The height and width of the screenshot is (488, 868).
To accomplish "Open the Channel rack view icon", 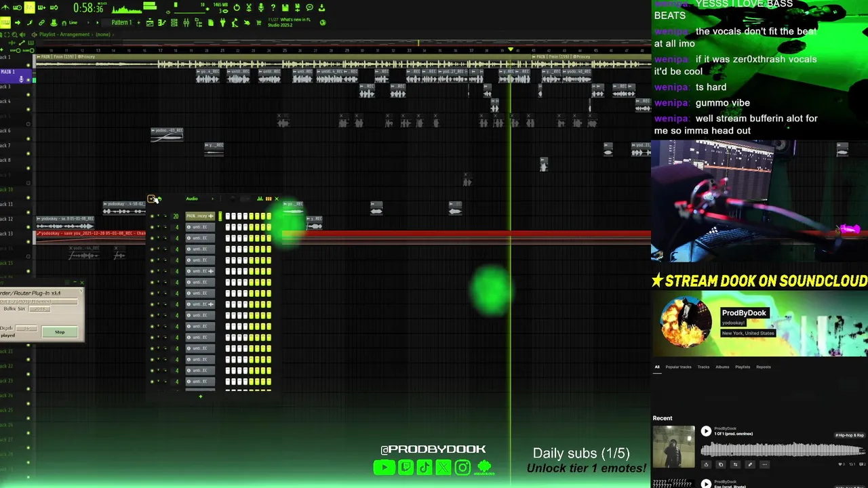I will (174, 22).
